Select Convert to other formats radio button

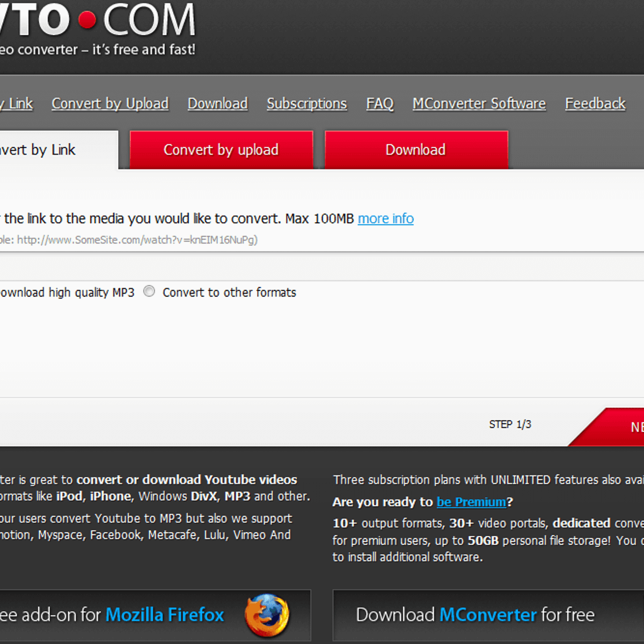click(149, 291)
